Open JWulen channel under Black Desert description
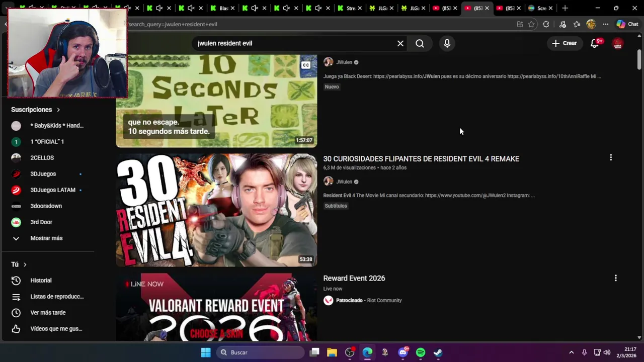 click(x=344, y=62)
